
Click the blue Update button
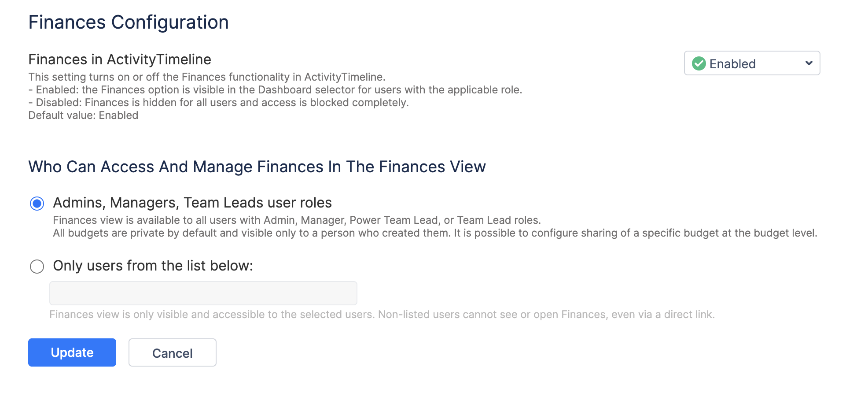point(72,352)
